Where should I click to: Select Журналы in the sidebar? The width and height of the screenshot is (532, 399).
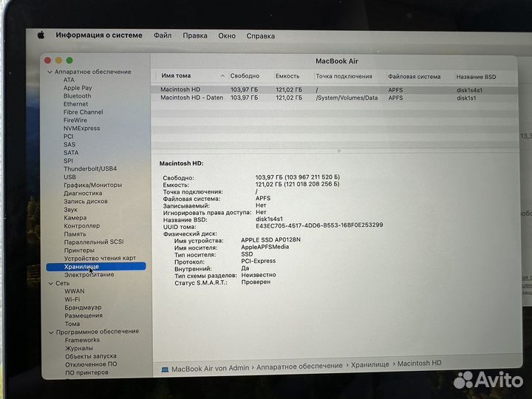click(x=79, y=348)
